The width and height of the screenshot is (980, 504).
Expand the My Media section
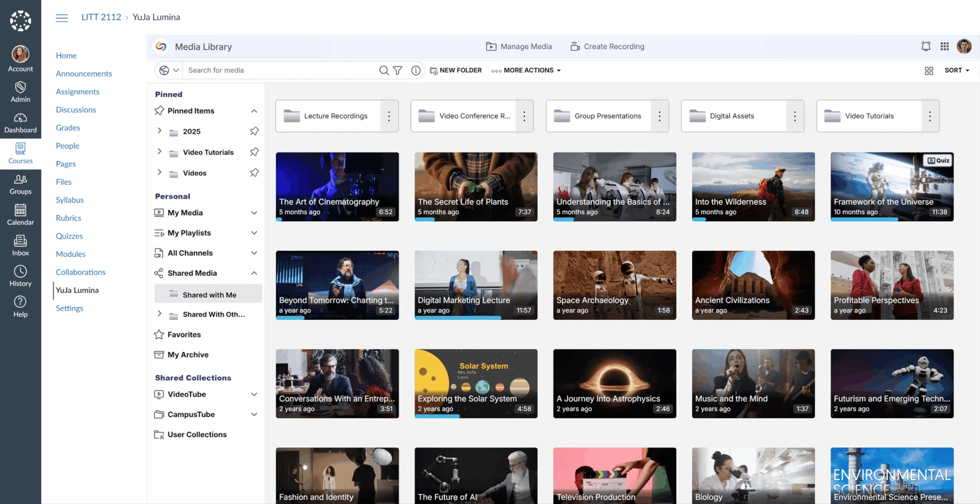point(254,212)
